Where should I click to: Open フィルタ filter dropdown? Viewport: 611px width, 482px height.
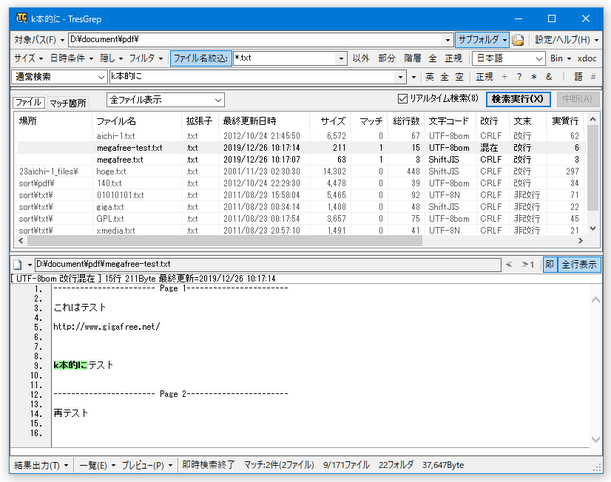pos(146,58)
